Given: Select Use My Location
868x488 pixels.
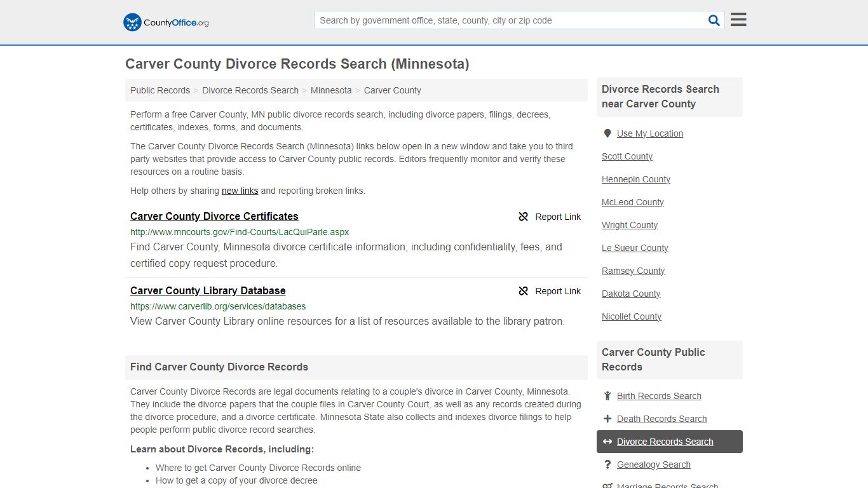Looking at the screenshot, I should tap(650, 133).
